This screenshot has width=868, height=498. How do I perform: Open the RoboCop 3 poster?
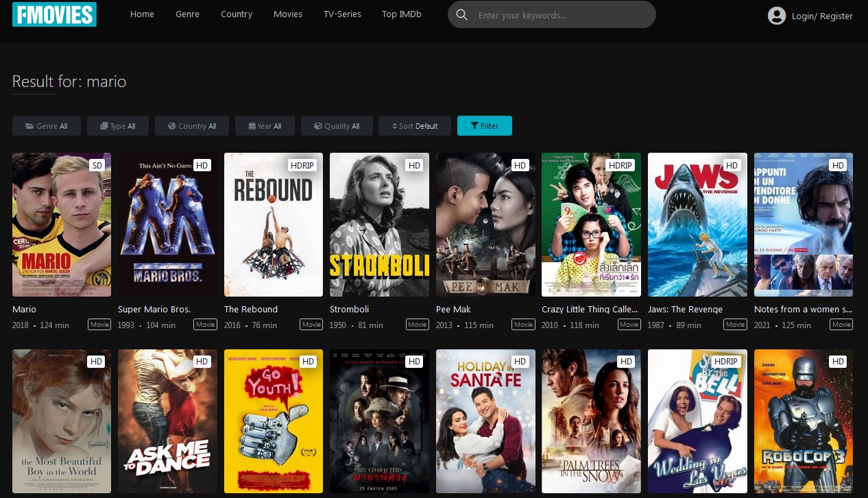(x=804, y=421)
